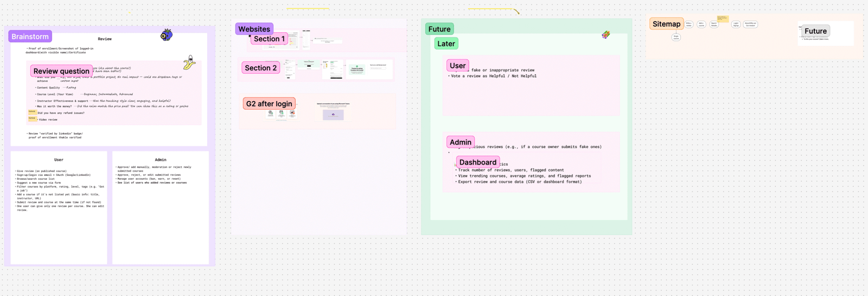The image size is (868, 296).
Task: Click the banana character sticker
Action: [189, 63]
